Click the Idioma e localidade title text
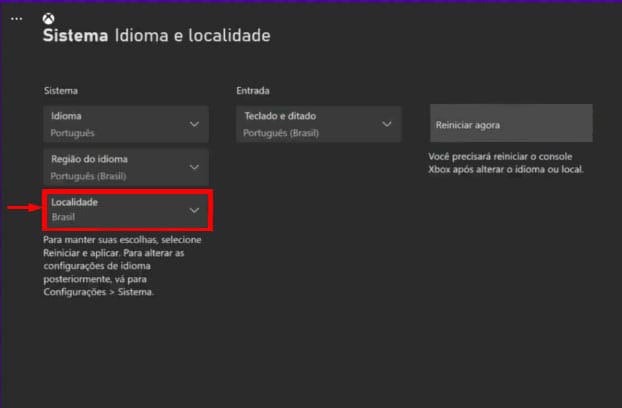The image size is (622, 408). 193,36
